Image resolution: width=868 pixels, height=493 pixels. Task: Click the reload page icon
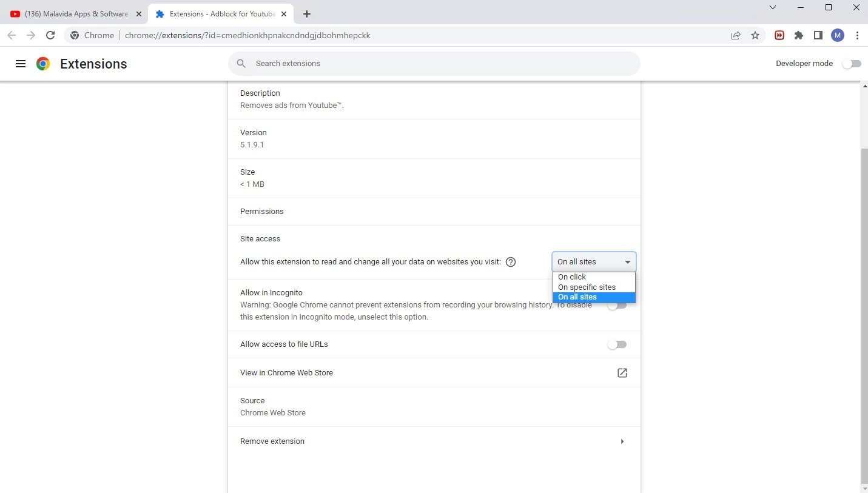point(50,35)
